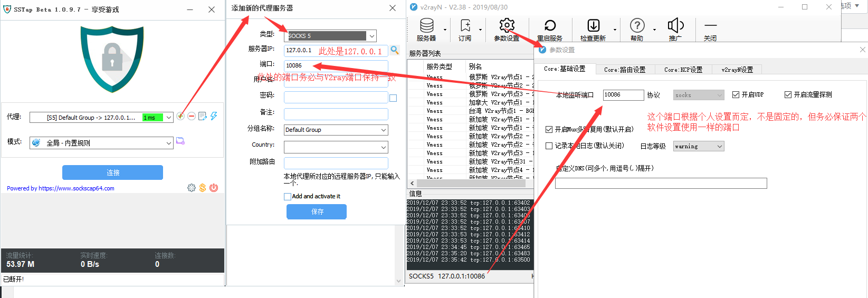Click the 订阅 bookmark icon in v2rayN toolbar
The width and height of the screenshot is (868, 298).
pos(465,25)
